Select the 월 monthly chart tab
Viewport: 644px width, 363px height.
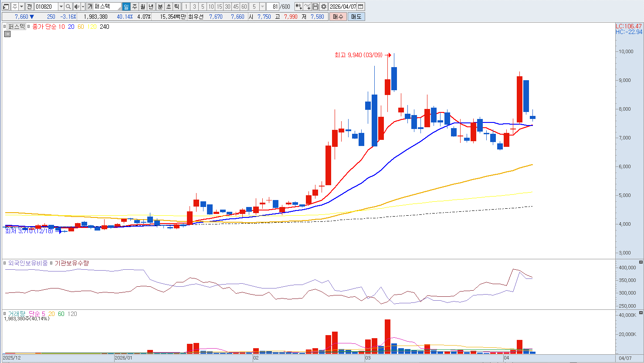click(x=142, y=7)
